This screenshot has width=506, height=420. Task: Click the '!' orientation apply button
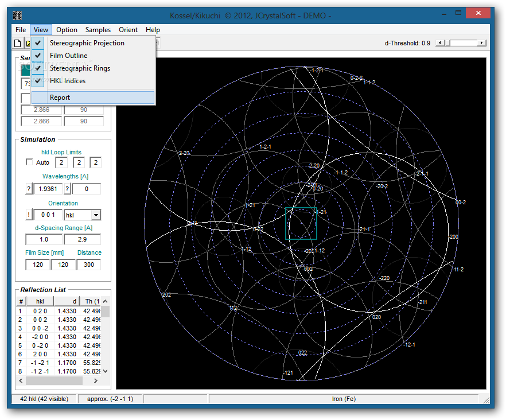[x=29, y=215]
